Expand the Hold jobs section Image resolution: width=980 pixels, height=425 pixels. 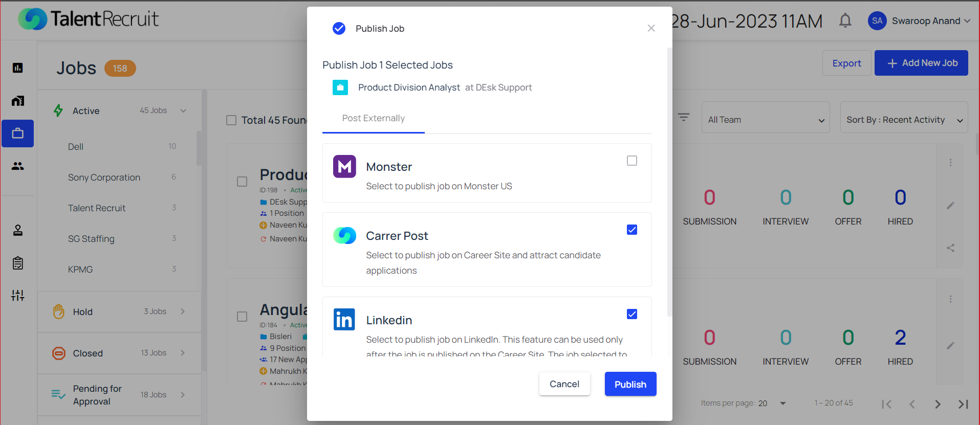pyautogui.click(x=119, y=311)
